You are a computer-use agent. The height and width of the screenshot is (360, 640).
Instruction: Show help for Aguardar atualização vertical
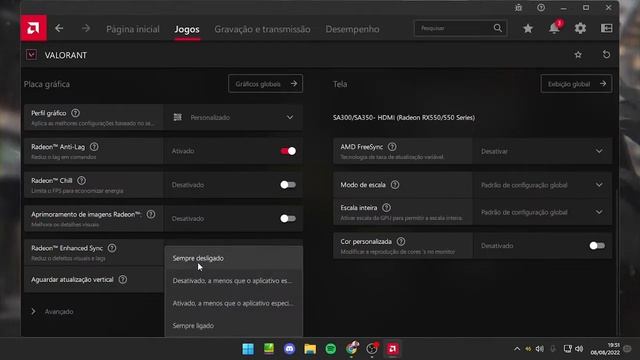click(123, 280)
